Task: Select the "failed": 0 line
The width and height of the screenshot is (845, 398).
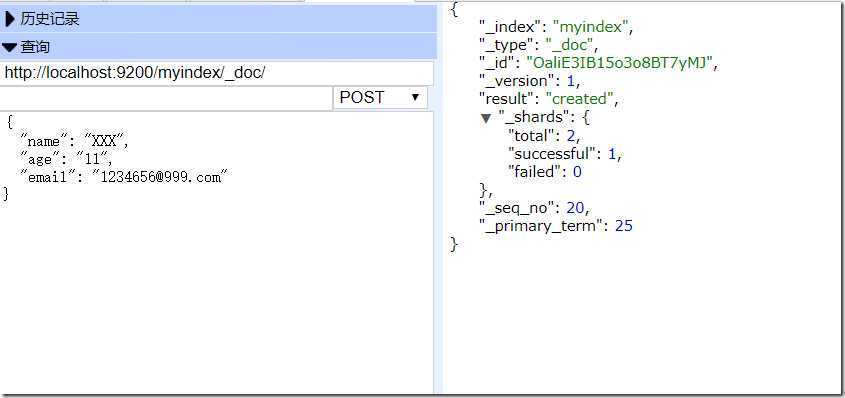Action: coord(545,172)
